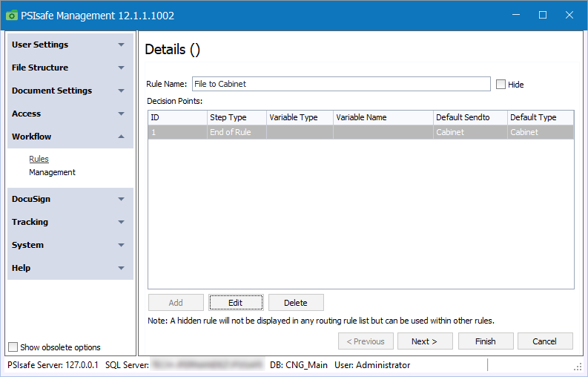This screenshot has width=588, height=377.
Task: Open the User Settings menu header
Action: click(x=70, y=45)
